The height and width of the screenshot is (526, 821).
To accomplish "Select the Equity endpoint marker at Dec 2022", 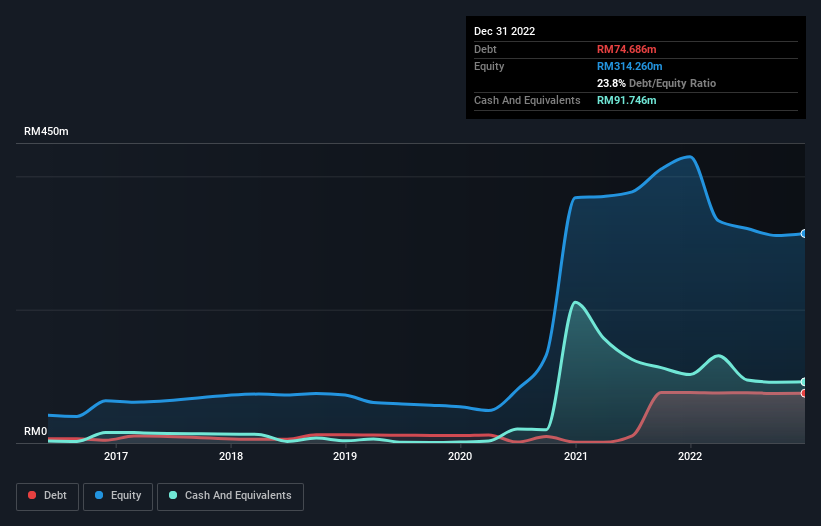I will tap(804, 233).
